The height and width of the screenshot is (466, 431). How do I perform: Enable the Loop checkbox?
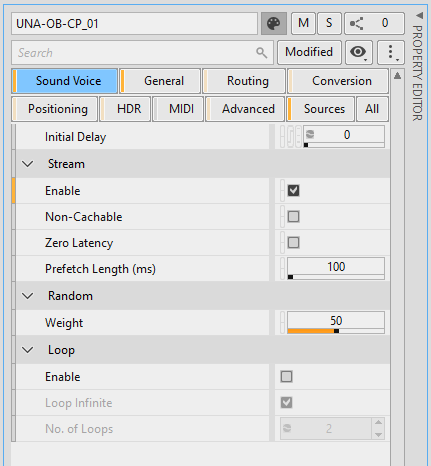286,377
